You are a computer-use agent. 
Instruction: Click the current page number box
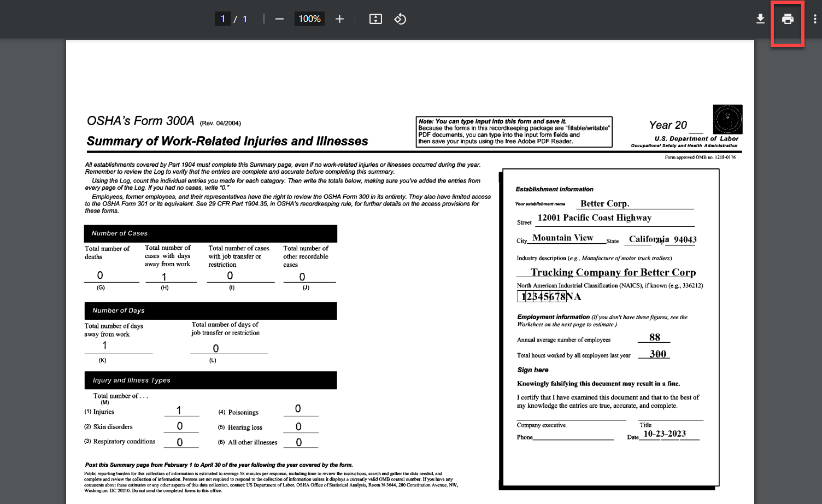(x=222, y=19)
